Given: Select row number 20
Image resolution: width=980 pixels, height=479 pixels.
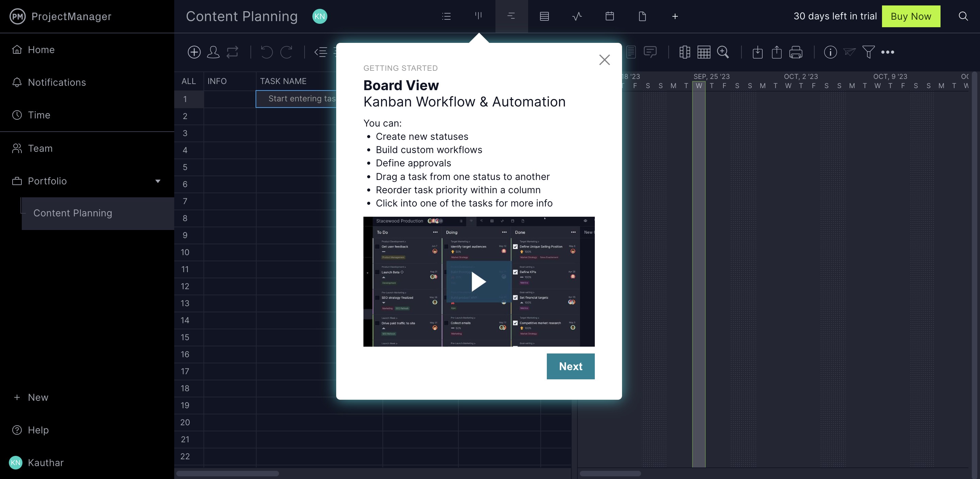Looking at the screenshot, I should pyautogui.click(x=185, y=422).
